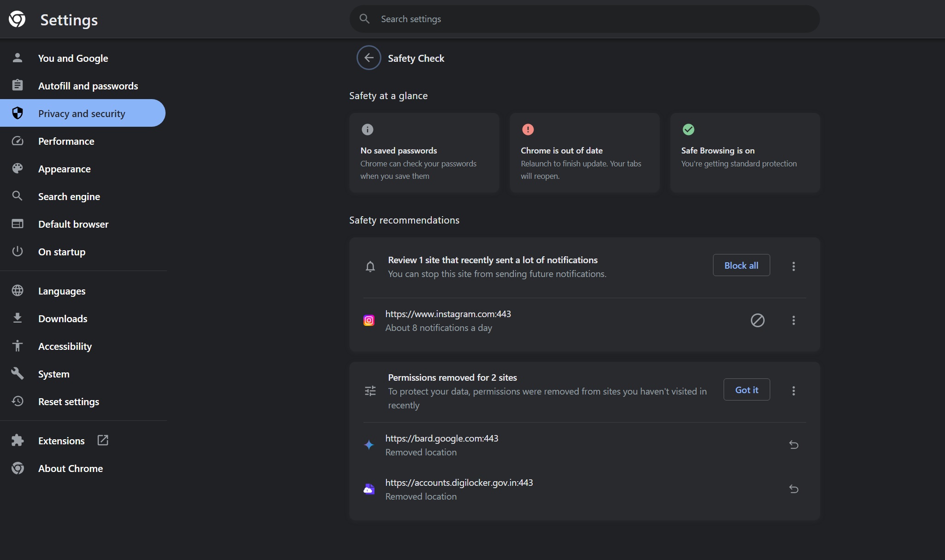Open Performance via its speedometer icon
Screen dimensions: 945x560
[18, 141]
